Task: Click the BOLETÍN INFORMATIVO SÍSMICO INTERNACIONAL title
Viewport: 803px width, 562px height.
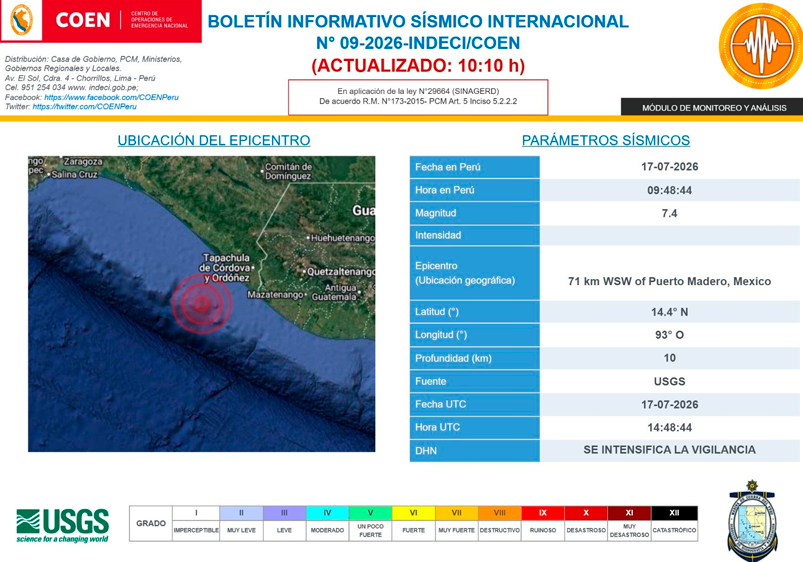Action: (x=418, y=22)
